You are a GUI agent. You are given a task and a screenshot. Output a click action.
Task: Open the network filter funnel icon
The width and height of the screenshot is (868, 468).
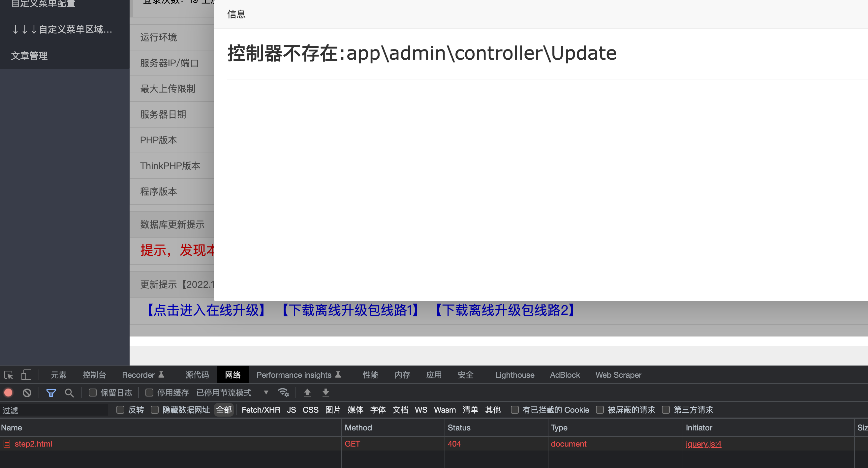(51, 393)
